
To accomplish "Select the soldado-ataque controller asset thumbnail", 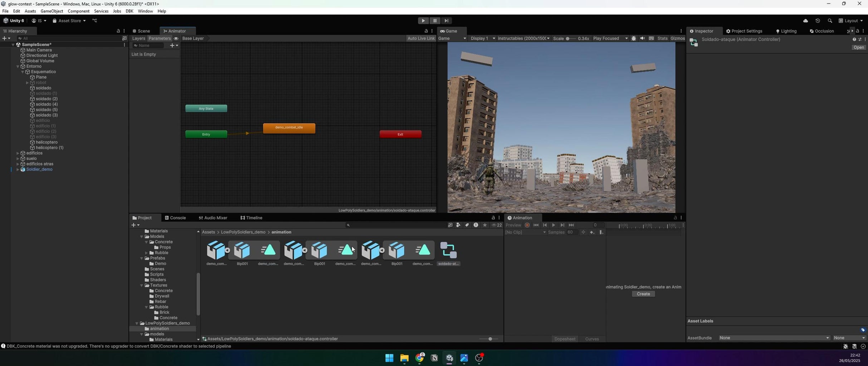I will pyautogui.click(x=448, y=250).
